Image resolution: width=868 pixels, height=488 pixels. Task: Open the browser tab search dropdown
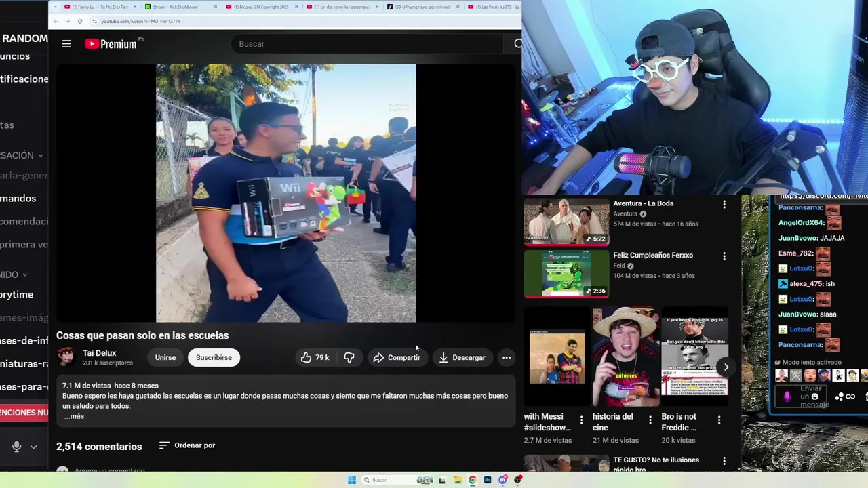point(55,7)
